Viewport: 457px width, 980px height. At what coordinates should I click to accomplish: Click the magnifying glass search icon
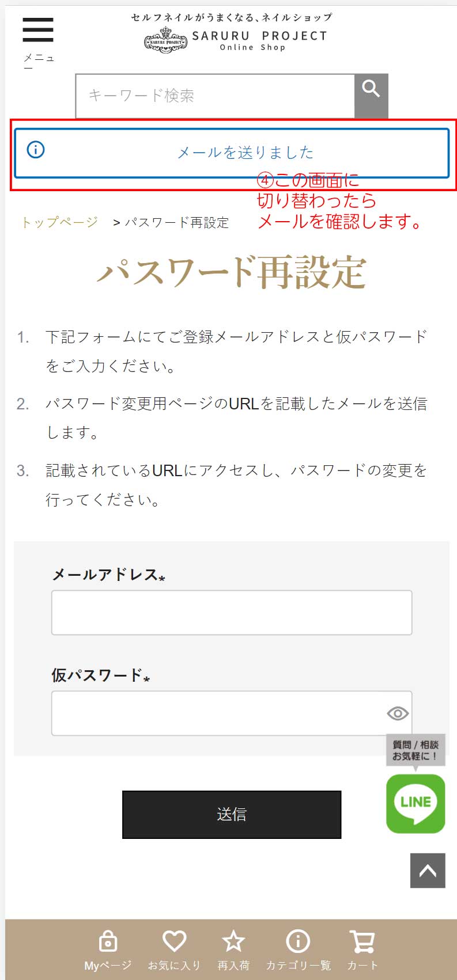(371, 89)
